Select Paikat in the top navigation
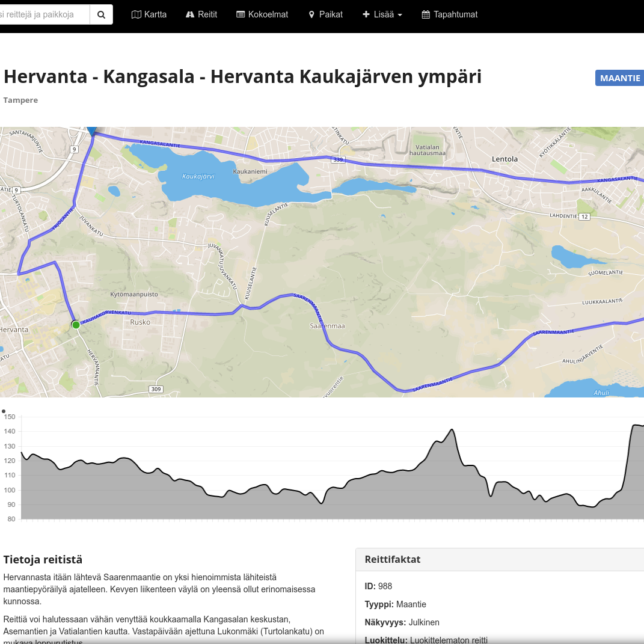Screen dimensions: 644x644 [325, 14]
